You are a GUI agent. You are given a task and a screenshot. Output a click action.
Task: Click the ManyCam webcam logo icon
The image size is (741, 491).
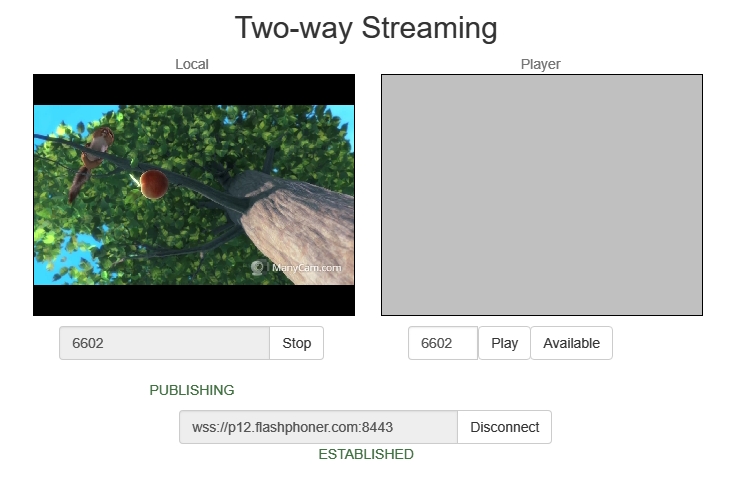(x=258, y=268)
